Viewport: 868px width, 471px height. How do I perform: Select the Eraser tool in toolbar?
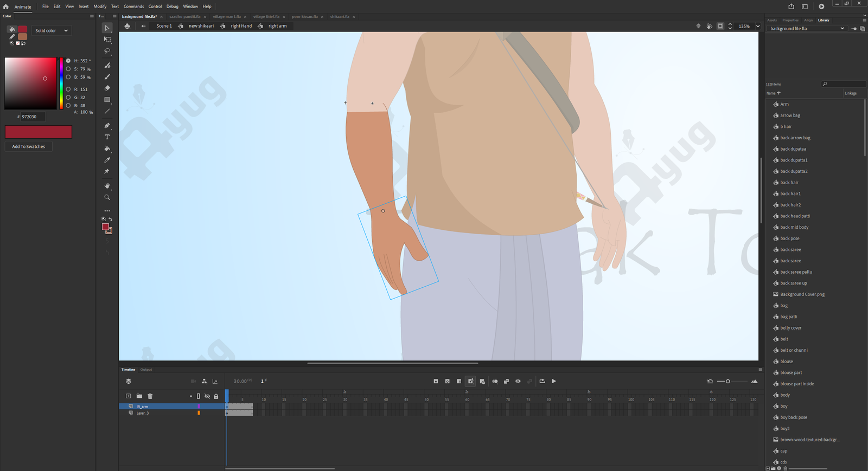(x=107, y=88)
